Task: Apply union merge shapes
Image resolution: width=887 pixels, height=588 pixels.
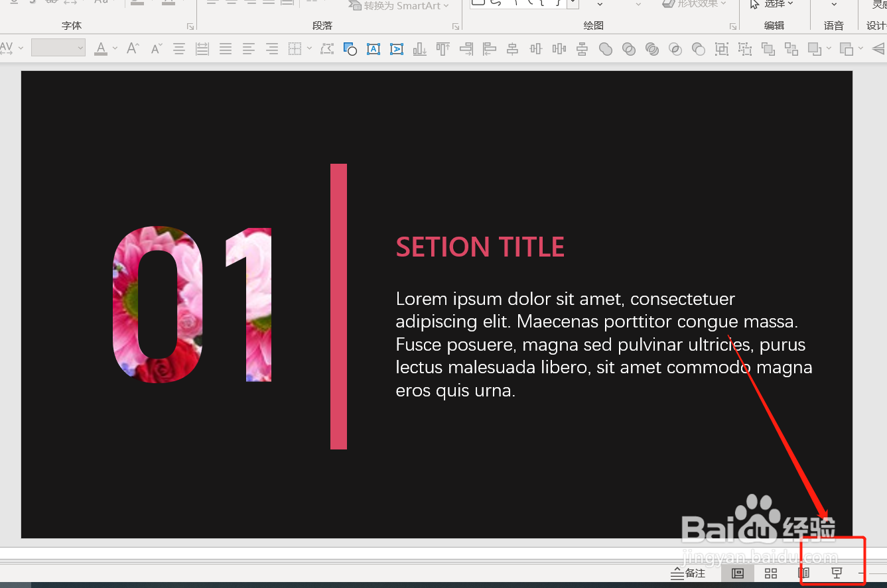Action: pos(606,48)
